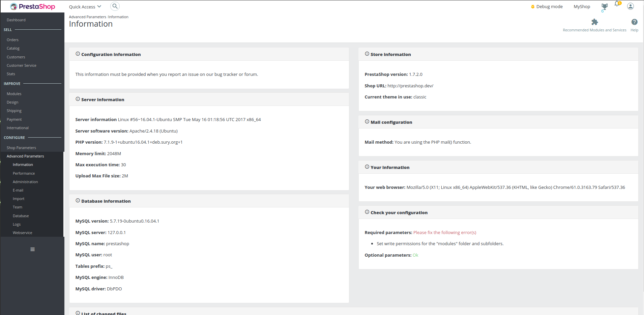This screenshot has height=315, width=644.
Task: Click the Recommended Modules and Services link
Action: point(594,30)
